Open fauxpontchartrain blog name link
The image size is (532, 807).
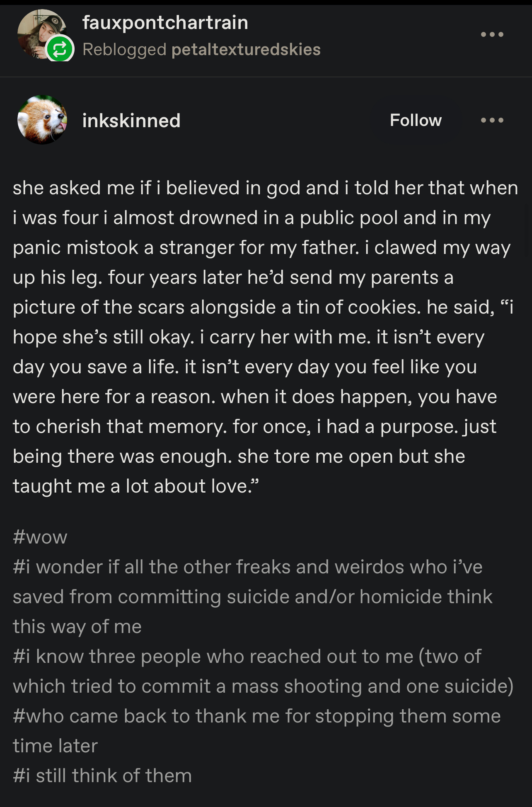pos(165,22)
